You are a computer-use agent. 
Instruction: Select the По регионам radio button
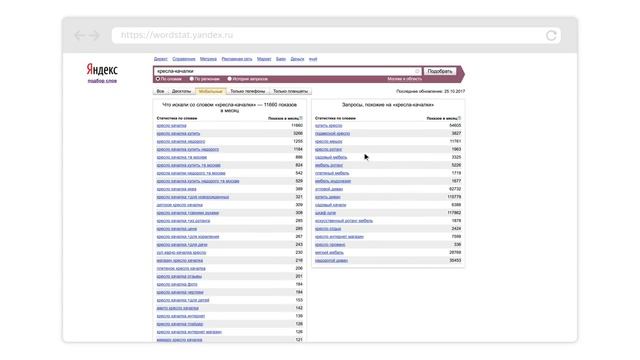[x=191, y=79]
